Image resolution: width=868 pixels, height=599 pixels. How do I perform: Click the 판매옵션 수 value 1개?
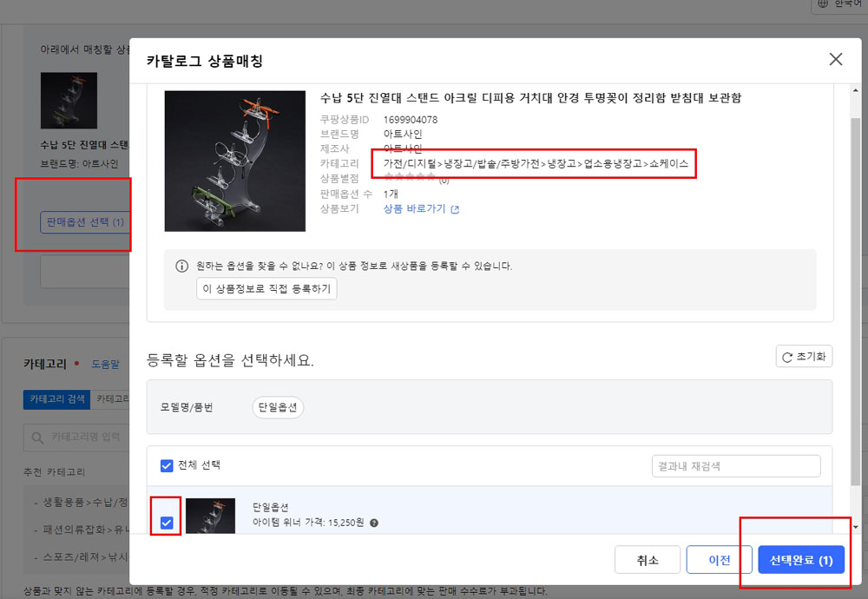coord(391,194)
